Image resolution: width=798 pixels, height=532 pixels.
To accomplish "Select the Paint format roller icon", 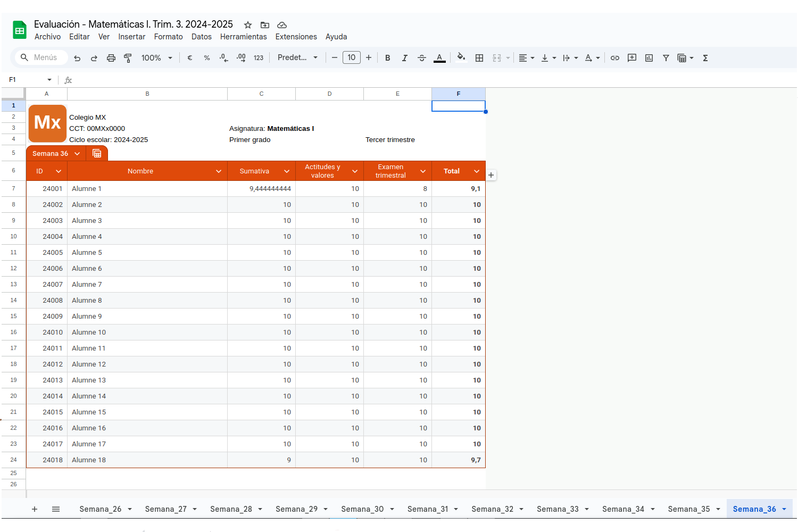I will click(x=128, y=58).
